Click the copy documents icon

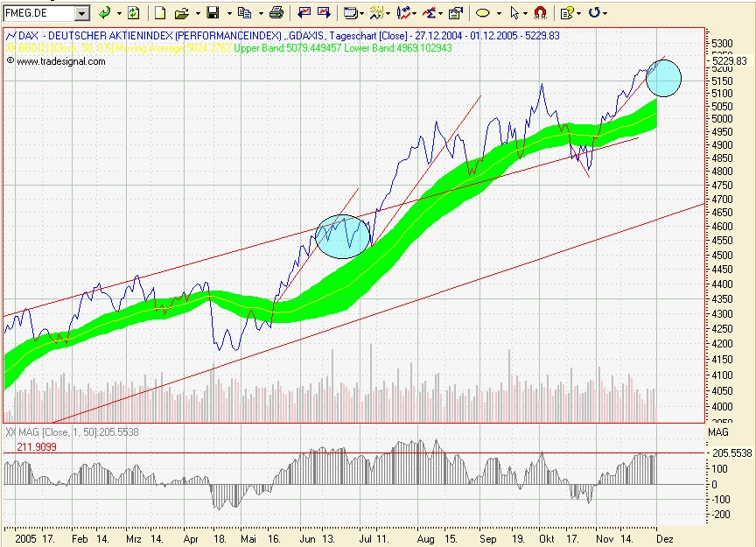(x=244, y=13)
